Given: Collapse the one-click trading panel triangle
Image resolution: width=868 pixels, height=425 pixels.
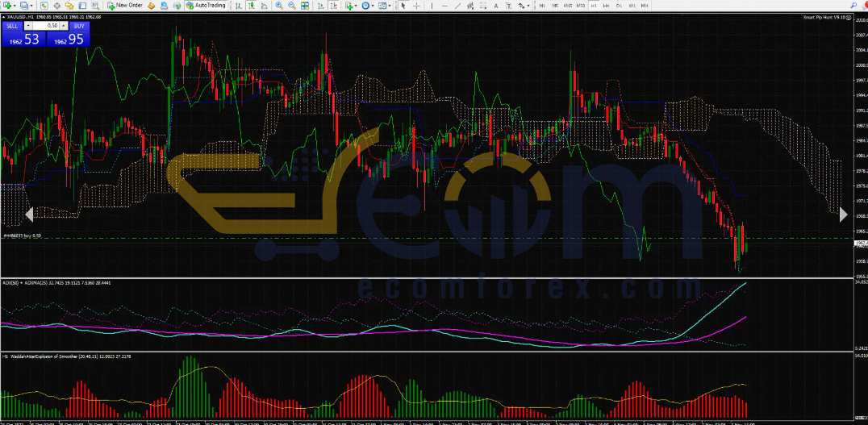Looking at the screenshot, I should pos(3,17).
